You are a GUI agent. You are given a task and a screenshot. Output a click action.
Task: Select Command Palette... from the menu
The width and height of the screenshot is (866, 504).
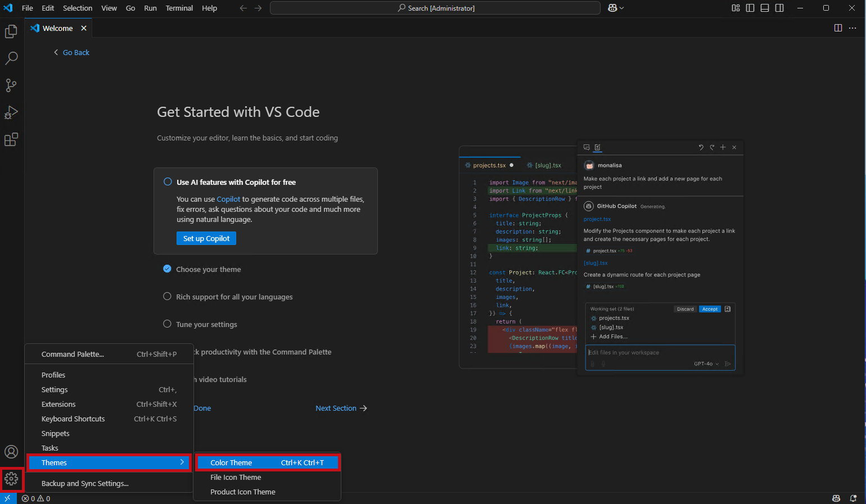pos(109,354)
